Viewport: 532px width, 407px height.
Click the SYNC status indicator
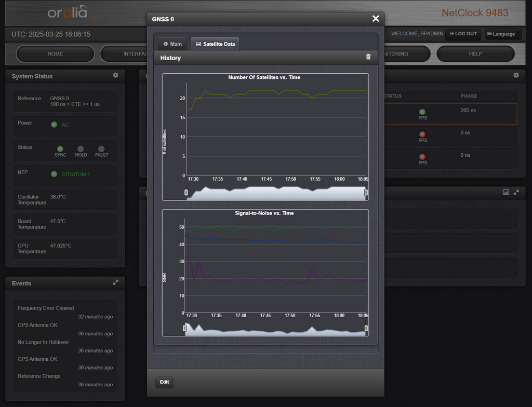pyautogui.click(x=60, y=149)
